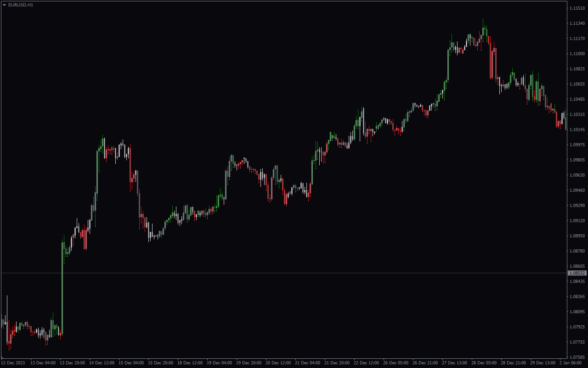
Task: Click the horizontal price line at 1.08532
Action: coord(284,273)
